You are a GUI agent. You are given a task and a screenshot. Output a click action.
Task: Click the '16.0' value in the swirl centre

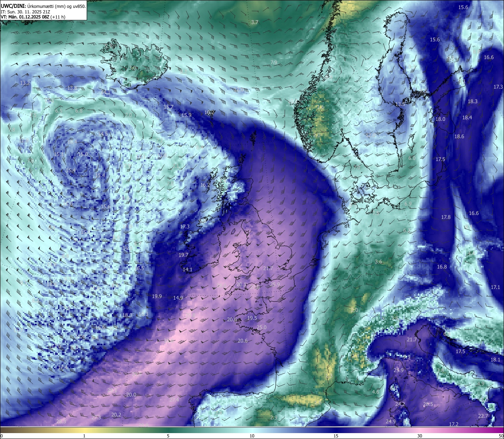coord(83,154)
